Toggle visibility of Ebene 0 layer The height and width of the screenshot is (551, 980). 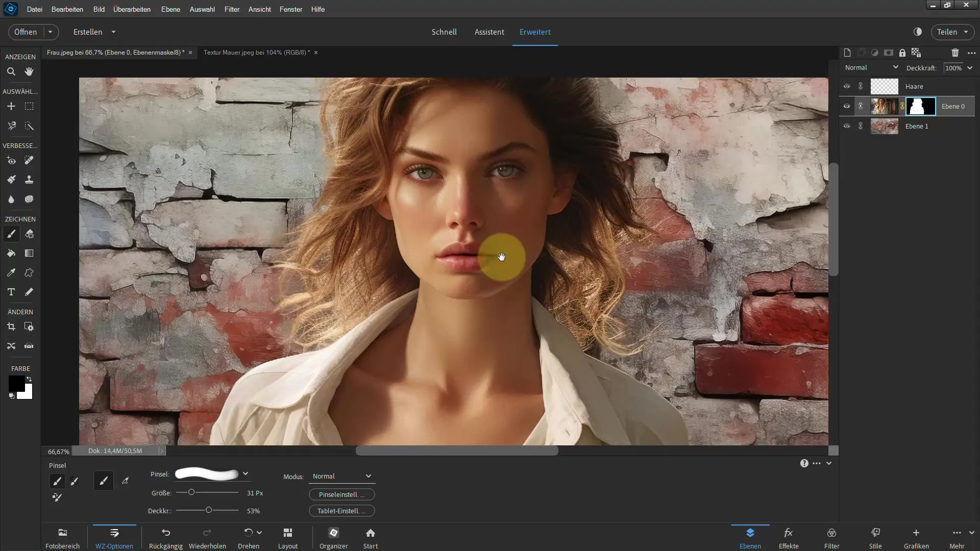pyautogui.click(x=846, y=106)
